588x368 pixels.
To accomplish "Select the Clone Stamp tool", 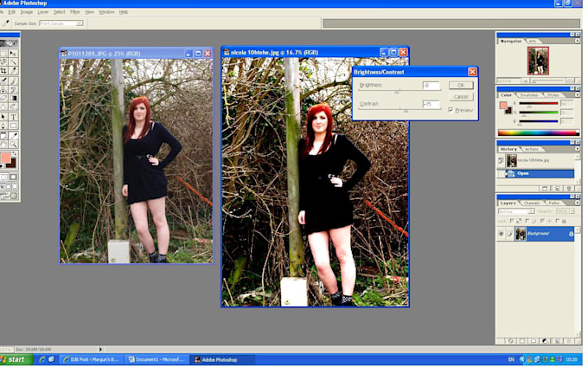I will (3, 90).
